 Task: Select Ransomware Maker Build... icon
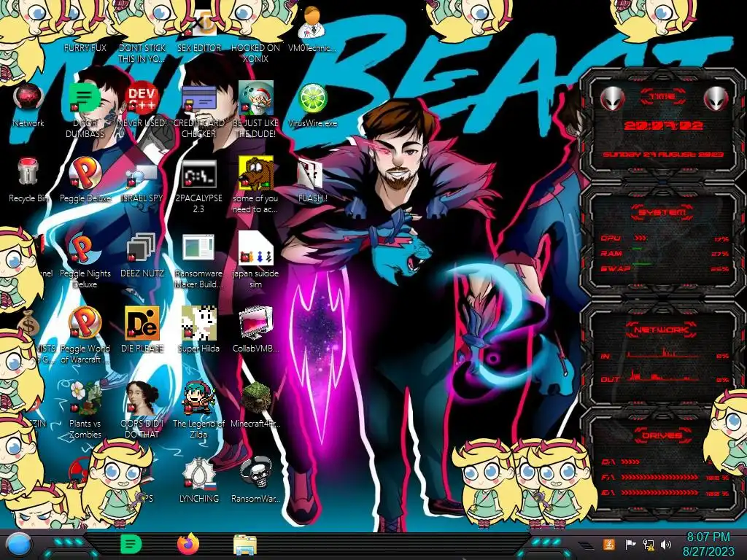(x=198, y=260)
